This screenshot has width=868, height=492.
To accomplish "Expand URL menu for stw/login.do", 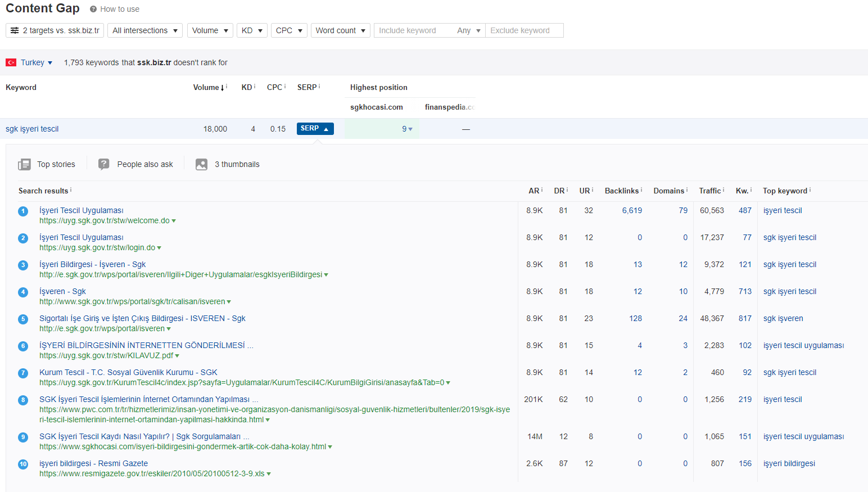I will pos(159,248).
